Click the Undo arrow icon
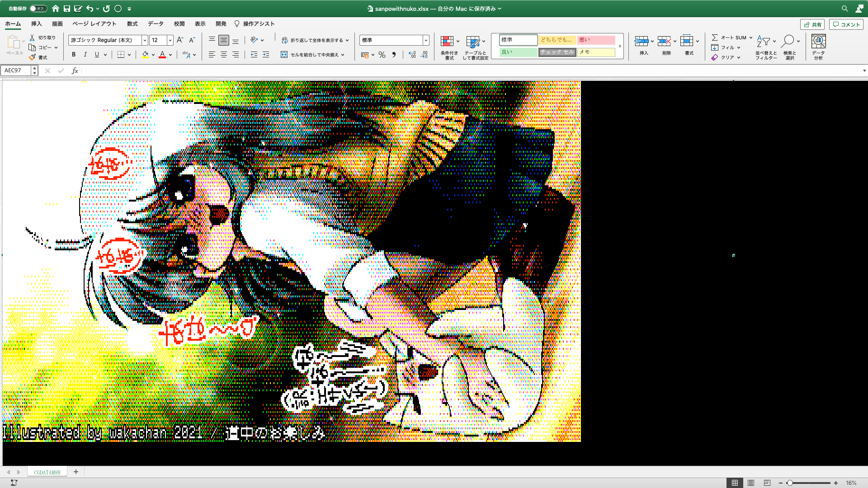This screenshot has width=868, height=488. click(90, 9)
